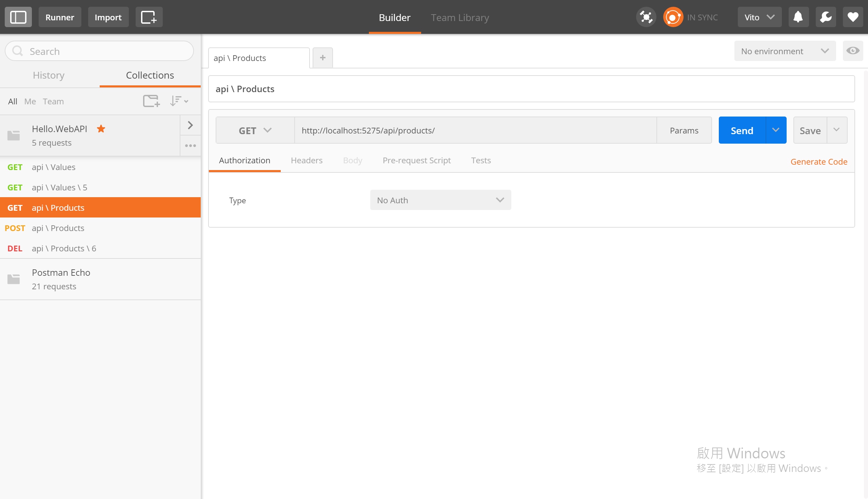Toggle the sidebar visibility icon
The height and width of the screenshot is (499, 868).
(18, 17)
